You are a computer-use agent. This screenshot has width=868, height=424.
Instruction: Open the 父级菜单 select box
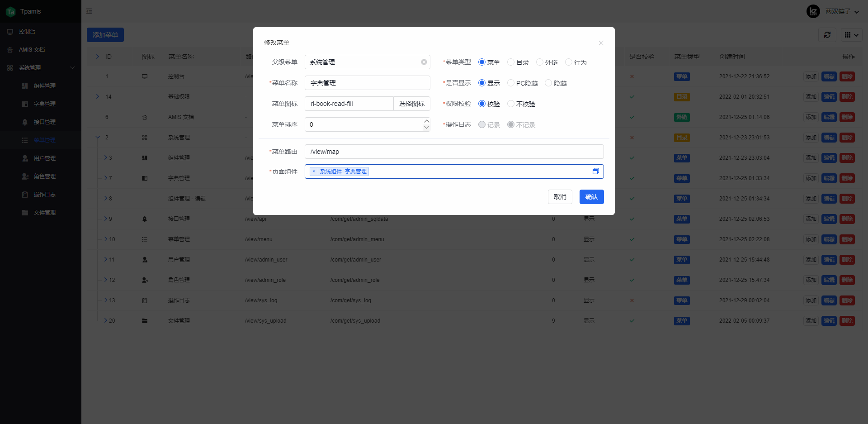368,62
